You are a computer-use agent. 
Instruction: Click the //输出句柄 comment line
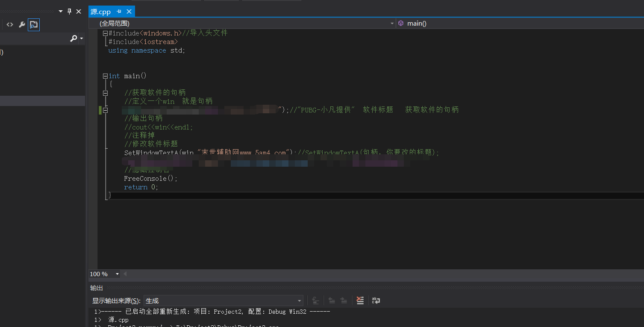click(143, 118)
